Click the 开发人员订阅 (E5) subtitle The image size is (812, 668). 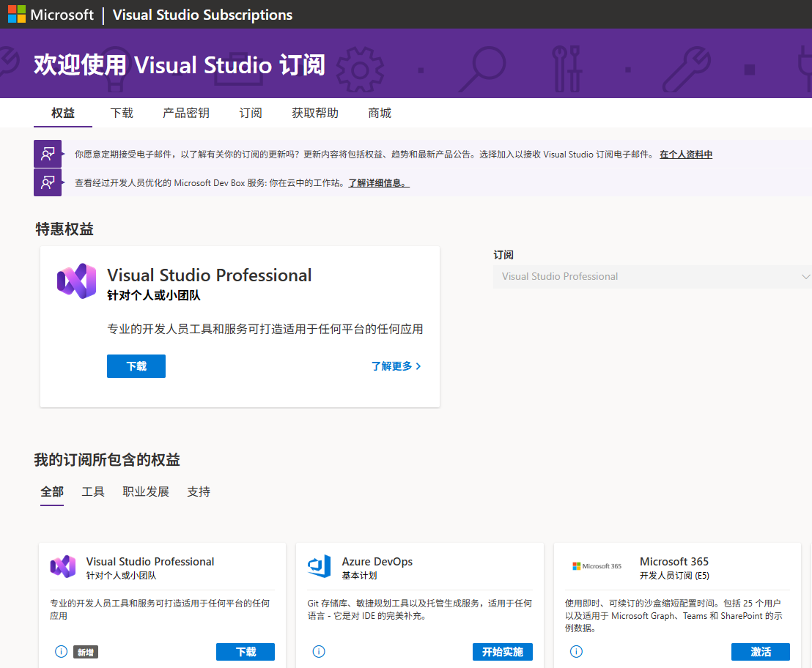(674, 576)
